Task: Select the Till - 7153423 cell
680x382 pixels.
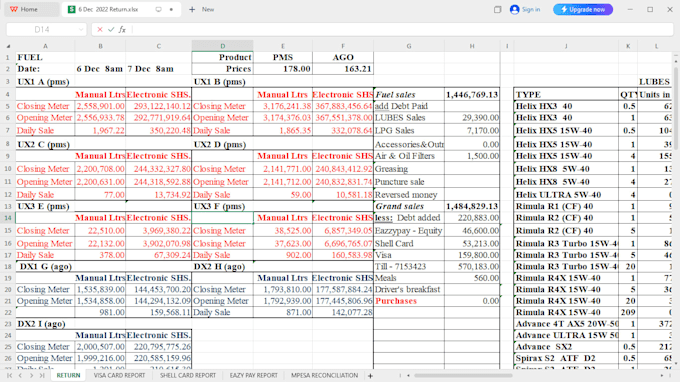Action: (x=409, y=267)
